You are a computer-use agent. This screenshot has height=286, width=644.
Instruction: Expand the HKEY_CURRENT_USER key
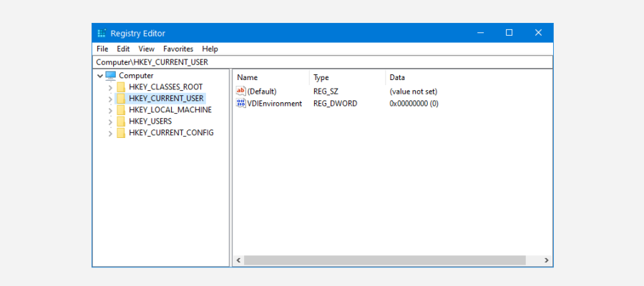pos(110,99)
